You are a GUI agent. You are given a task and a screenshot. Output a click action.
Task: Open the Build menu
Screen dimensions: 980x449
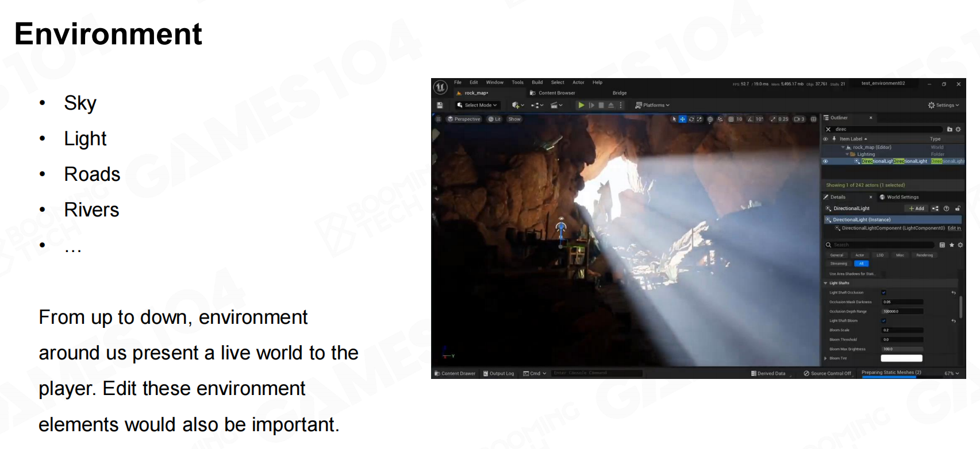click(x=537, y=83)
